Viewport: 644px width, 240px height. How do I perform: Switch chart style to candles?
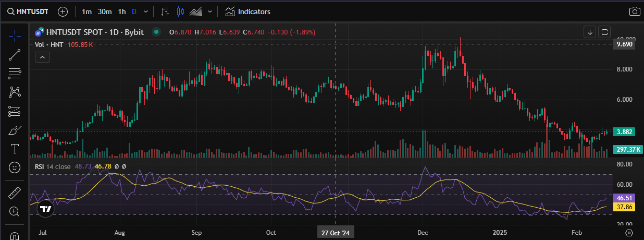pyautogui.click(x=180, y=11)
